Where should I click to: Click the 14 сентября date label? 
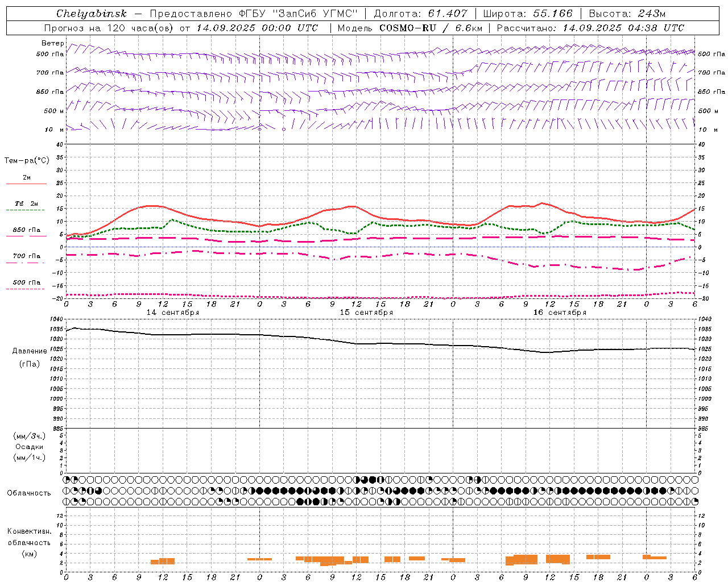click(173, 313)
